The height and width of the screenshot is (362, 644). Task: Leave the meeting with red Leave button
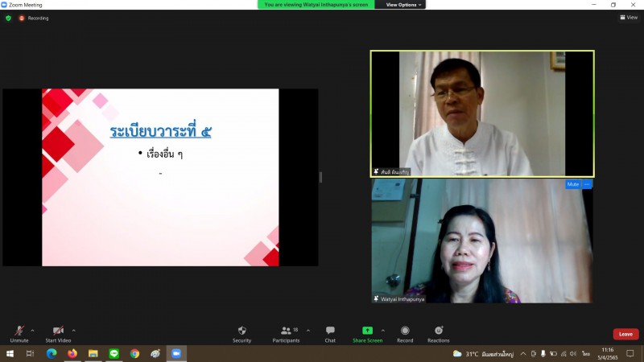click(x=625, y=334)
